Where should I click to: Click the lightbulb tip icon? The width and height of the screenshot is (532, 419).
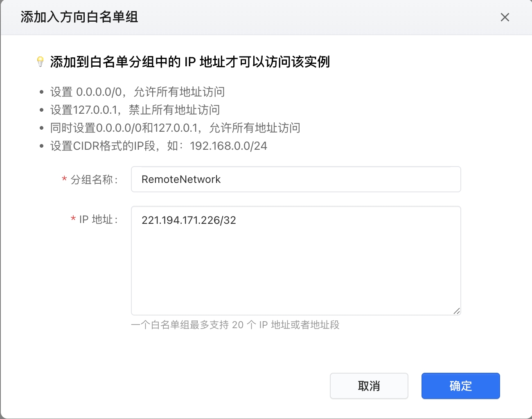click(40, 62)
